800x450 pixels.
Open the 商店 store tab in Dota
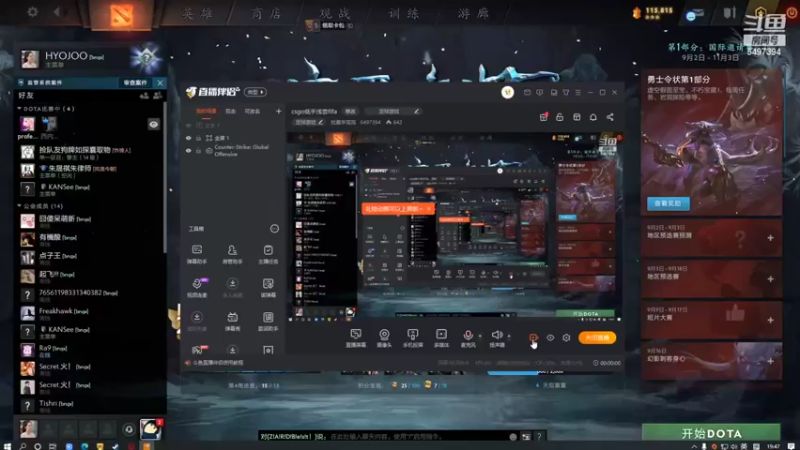click(x=266, y=13)
